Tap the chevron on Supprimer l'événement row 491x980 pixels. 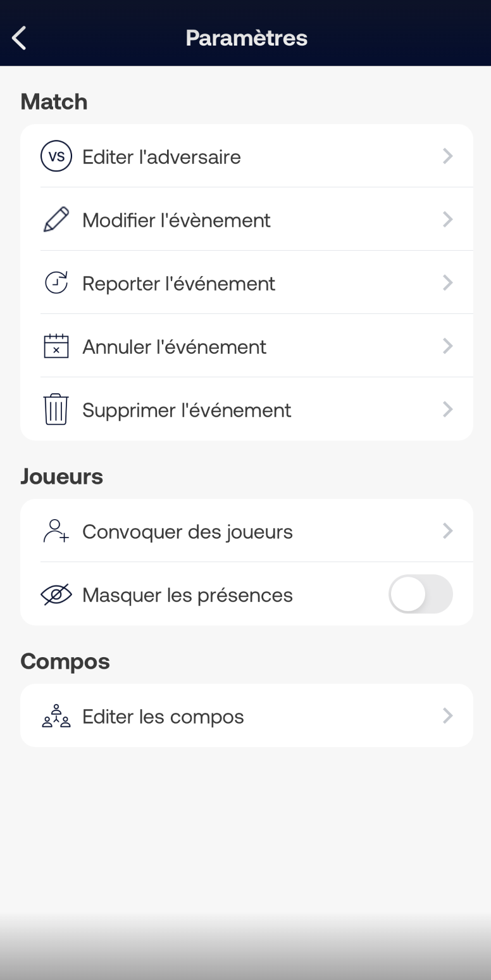[448, 410]
